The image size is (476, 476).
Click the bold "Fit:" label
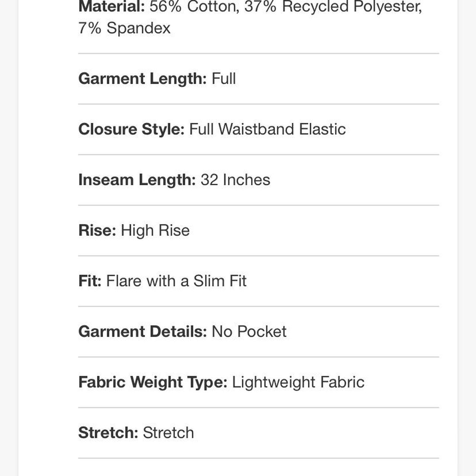[90, 281]
